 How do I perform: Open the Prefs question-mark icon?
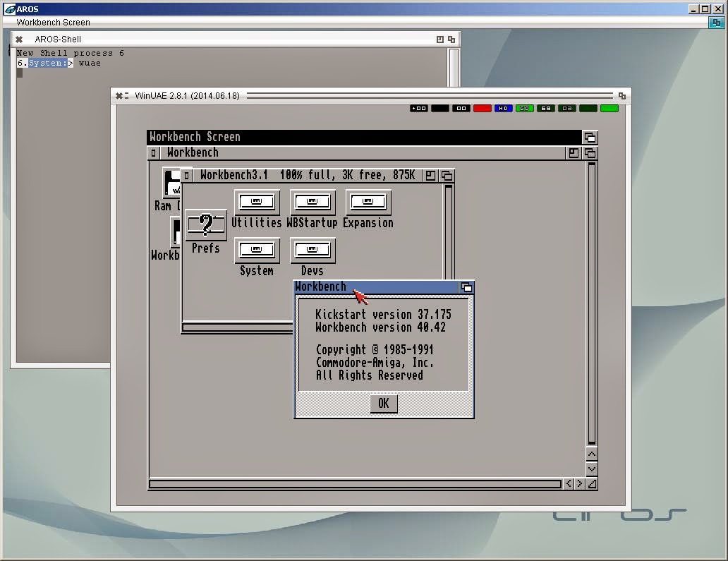[x=206, y=225]
